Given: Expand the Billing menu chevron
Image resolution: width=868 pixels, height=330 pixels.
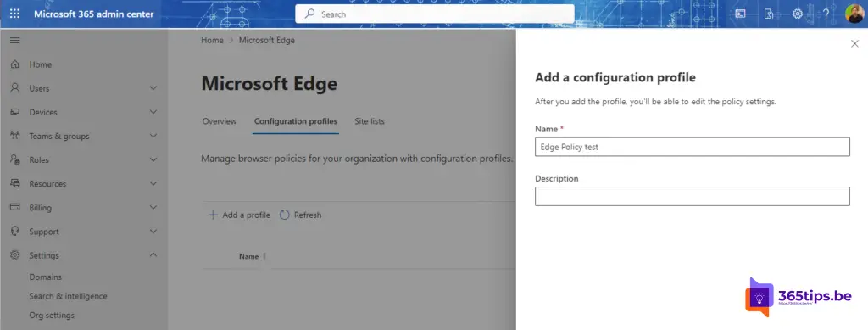Looking at the screenshot, I should coord(153,207).
